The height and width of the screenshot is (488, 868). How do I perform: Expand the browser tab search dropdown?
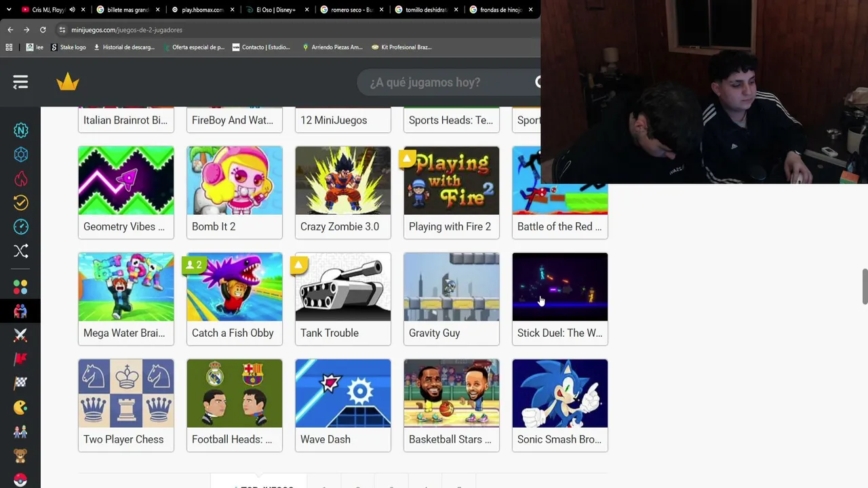tap(8, 9)
